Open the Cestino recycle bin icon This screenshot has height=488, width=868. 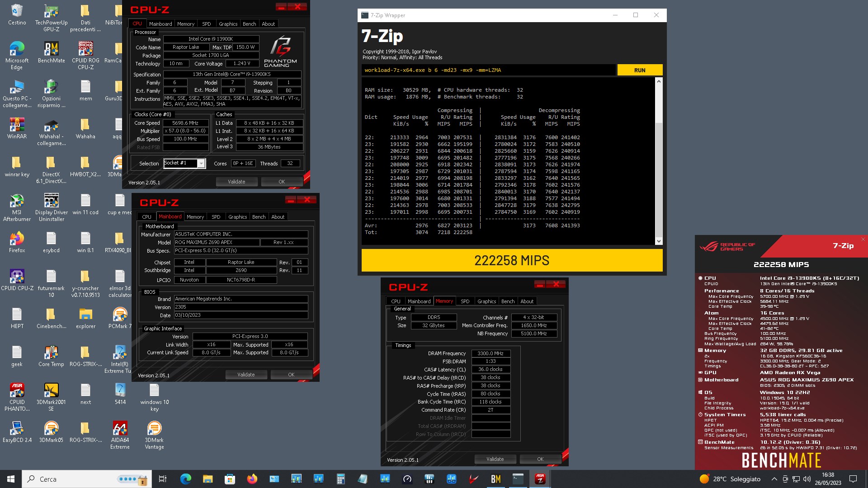coord(17,14)
